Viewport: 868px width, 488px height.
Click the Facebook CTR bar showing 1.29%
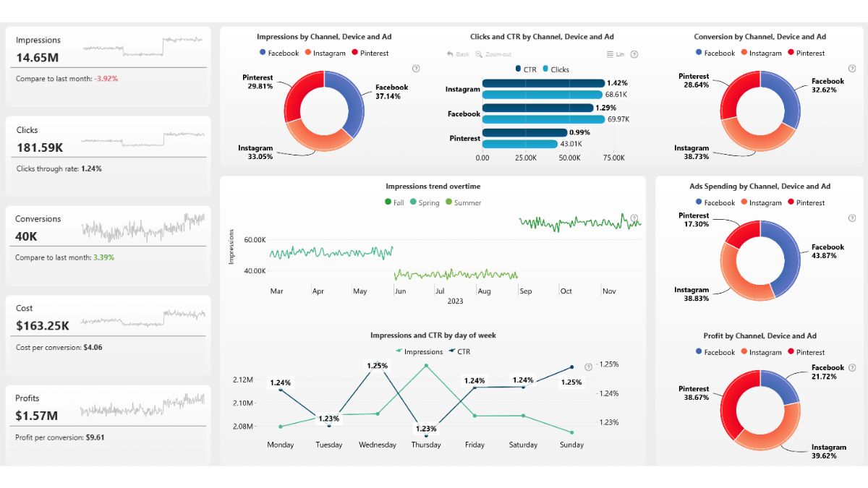coord(537,108)
